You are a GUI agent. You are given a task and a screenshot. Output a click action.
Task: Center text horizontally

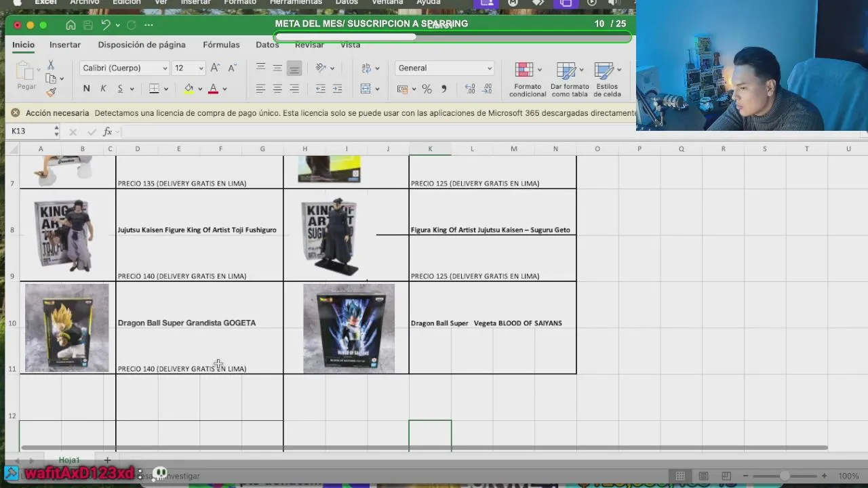277,89
